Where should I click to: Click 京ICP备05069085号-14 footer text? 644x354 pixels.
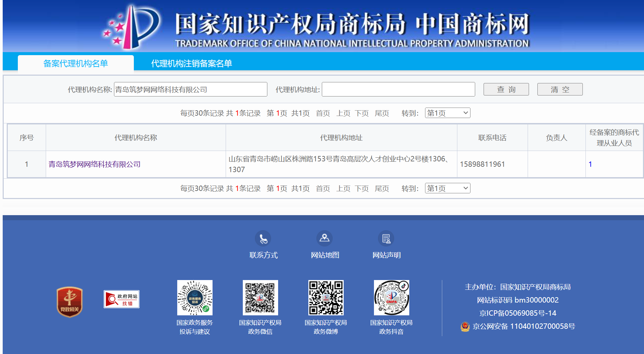pyautogui.click(x=518, y=313)
